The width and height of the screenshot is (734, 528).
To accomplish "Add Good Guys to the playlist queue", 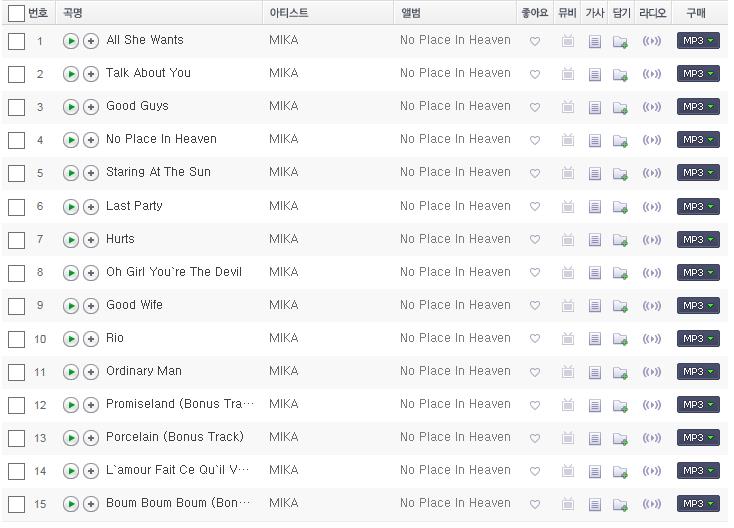I will (x=91, y=107).
